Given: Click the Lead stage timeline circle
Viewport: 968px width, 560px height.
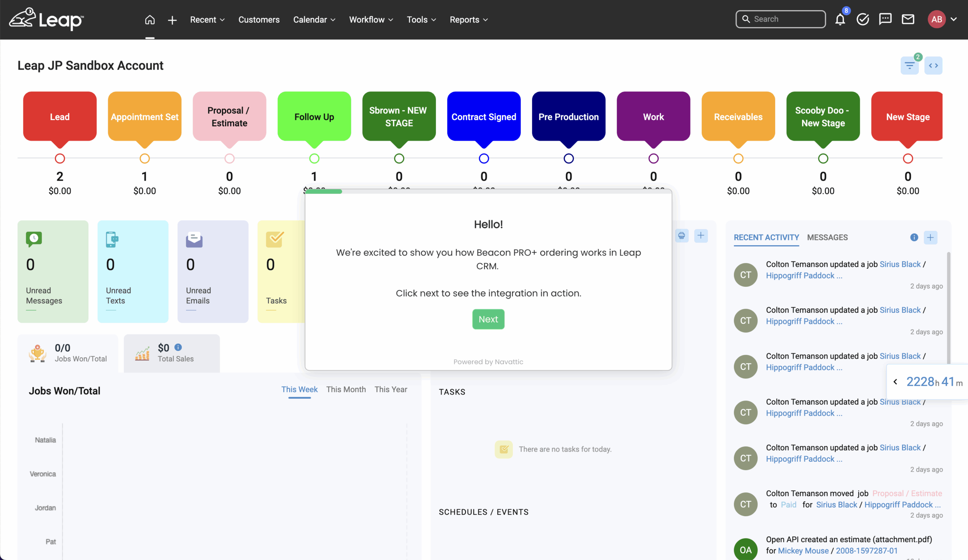Looking at the screenshot, I should click(59, 158).
